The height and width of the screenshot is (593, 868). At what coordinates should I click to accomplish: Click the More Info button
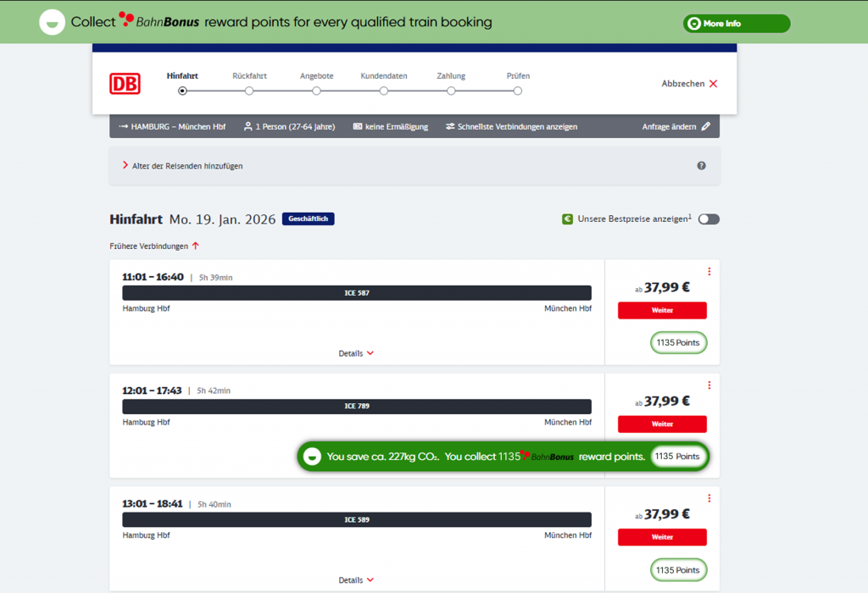736,24
